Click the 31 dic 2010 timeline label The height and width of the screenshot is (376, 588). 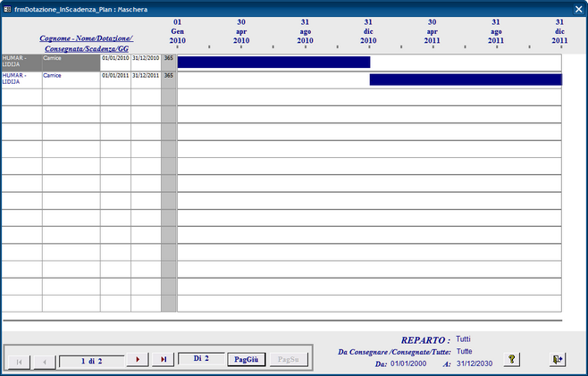point(368,31)
